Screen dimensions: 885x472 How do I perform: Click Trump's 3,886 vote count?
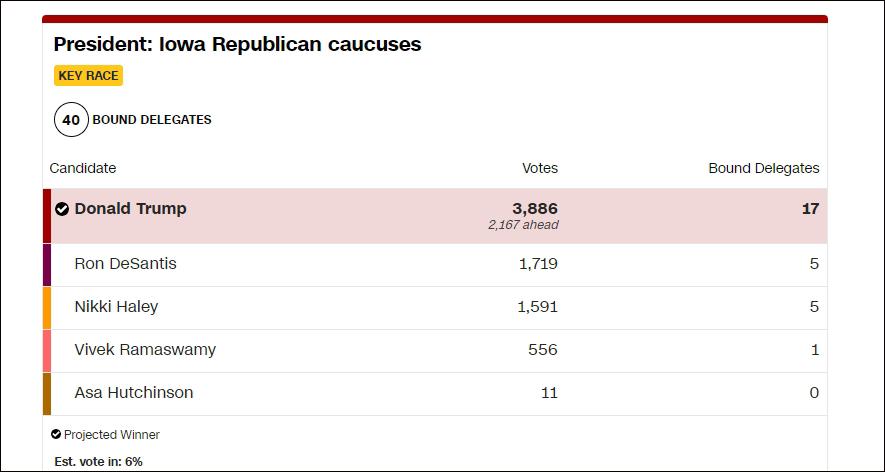535,208
